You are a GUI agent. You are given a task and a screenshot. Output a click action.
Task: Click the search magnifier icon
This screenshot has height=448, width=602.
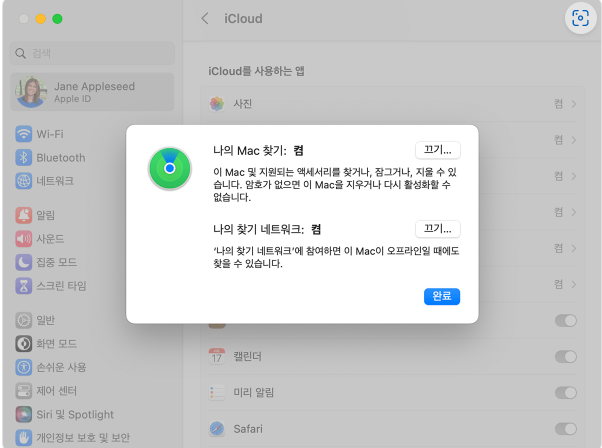pyautogui.click(x=20, y=53)
